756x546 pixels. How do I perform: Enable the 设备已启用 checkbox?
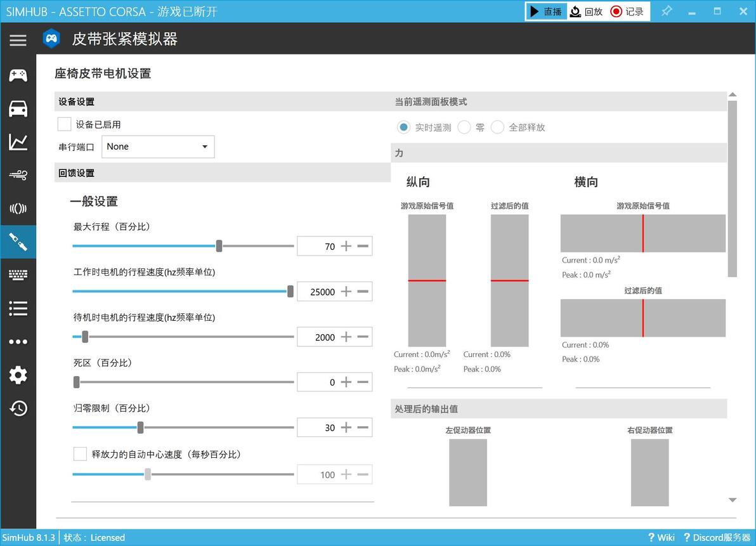coord(64,124)
